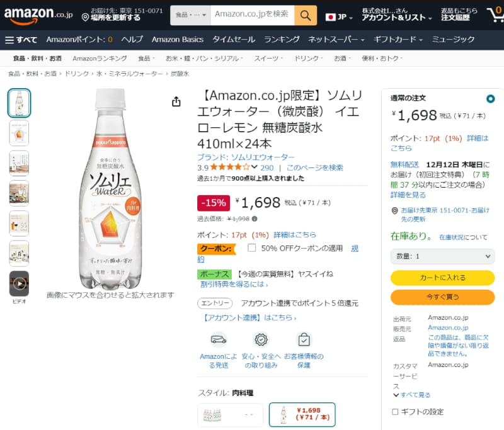Expand すべて見る in seller details
The image size is (504, 430).
411,395
